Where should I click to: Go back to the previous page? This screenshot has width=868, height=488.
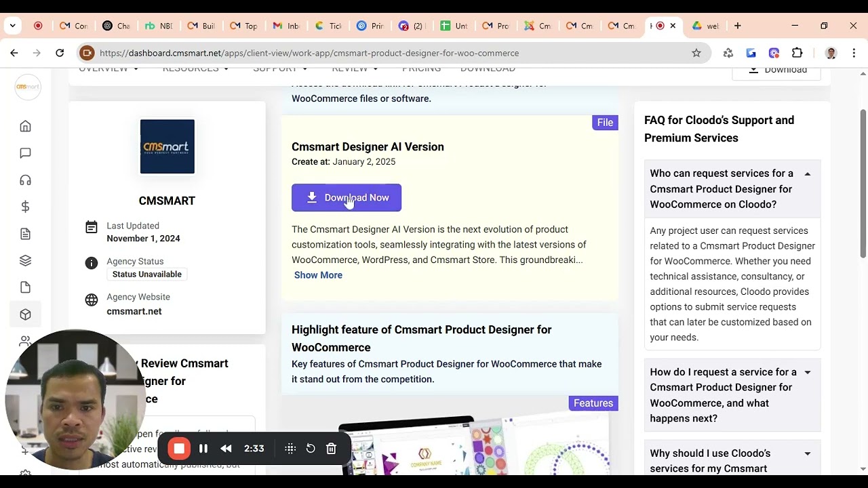(x=14, y=53)
